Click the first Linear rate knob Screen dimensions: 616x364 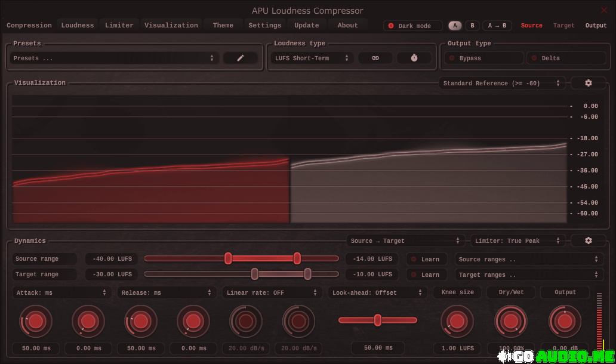[x=246, y=322]
